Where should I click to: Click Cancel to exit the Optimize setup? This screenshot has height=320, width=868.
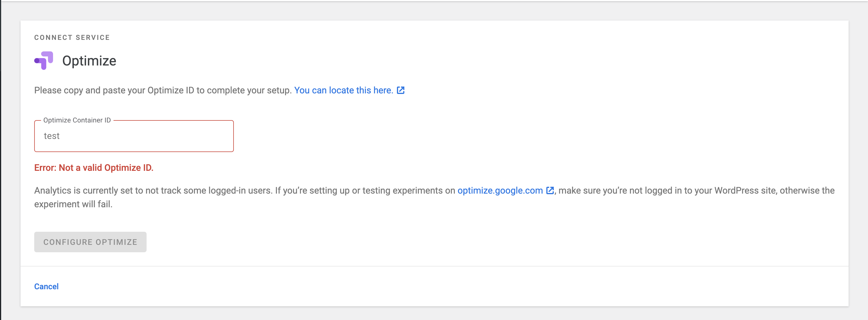point(46,286)
